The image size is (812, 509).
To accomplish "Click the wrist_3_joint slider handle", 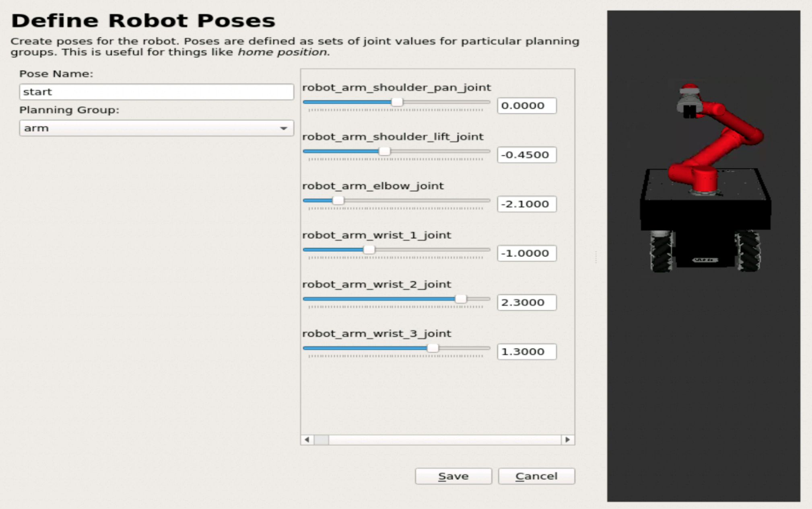I will click(x=433, y=348).
